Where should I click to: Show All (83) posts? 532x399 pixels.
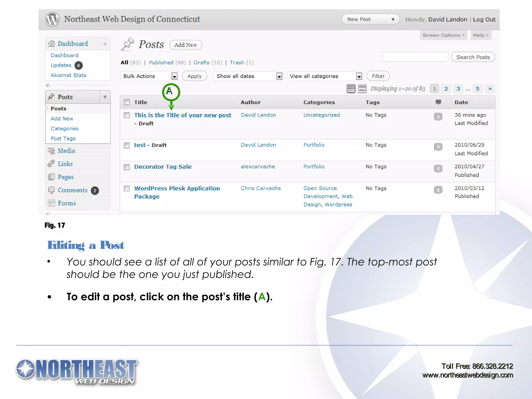pos(130,63)
